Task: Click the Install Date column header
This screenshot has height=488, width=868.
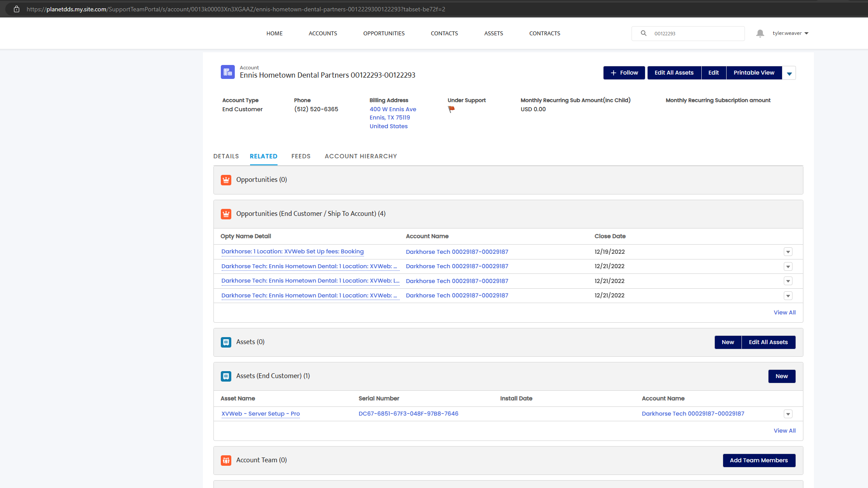Action: pyautogui.click(x=516, y=399)
